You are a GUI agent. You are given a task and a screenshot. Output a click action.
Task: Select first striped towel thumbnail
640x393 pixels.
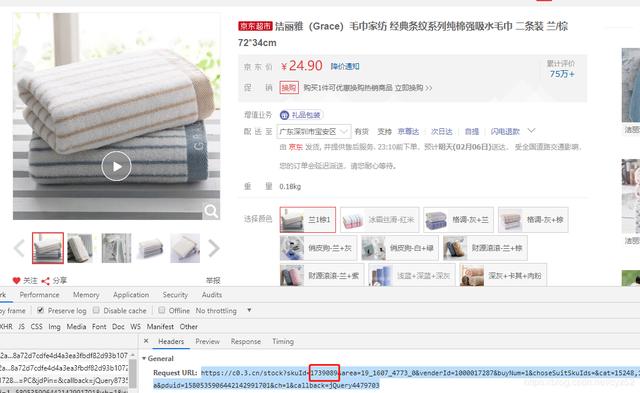coord(48,248)
